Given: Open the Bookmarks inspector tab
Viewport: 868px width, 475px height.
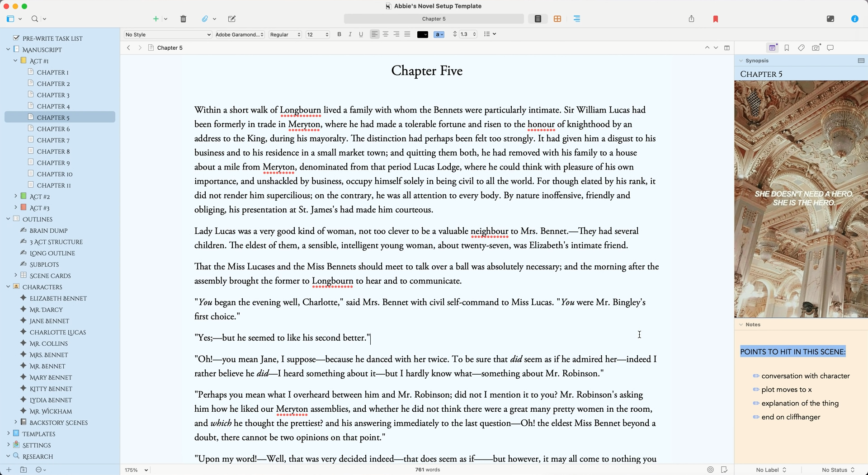Looking at the screenshot, I should [x=787, y=48].
